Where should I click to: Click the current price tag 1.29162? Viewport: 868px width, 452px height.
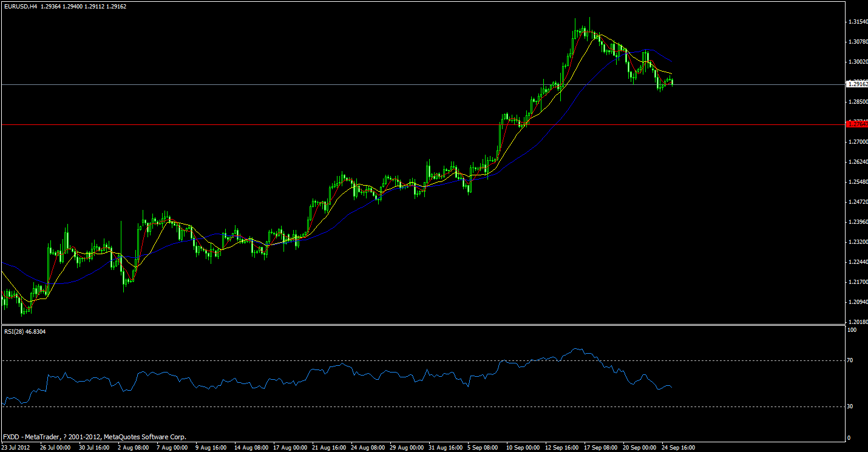pyautogui.click(x=857, y=85)
